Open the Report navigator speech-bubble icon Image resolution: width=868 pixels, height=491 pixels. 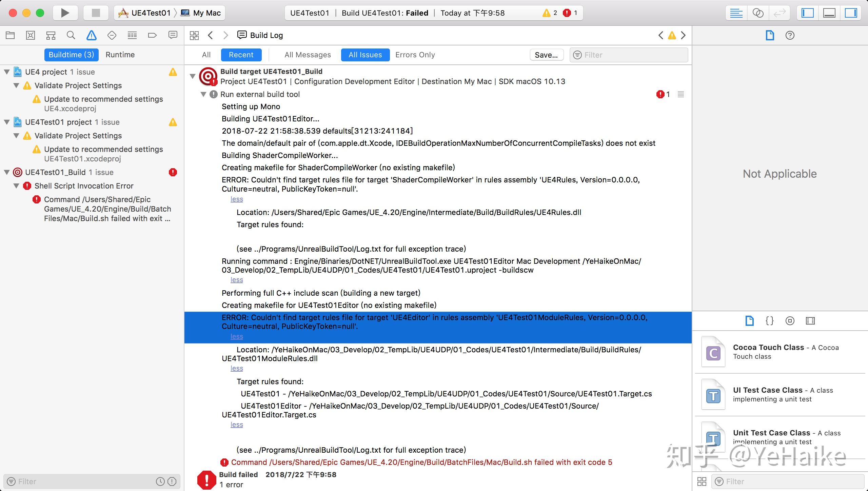(x=173, y=35)
